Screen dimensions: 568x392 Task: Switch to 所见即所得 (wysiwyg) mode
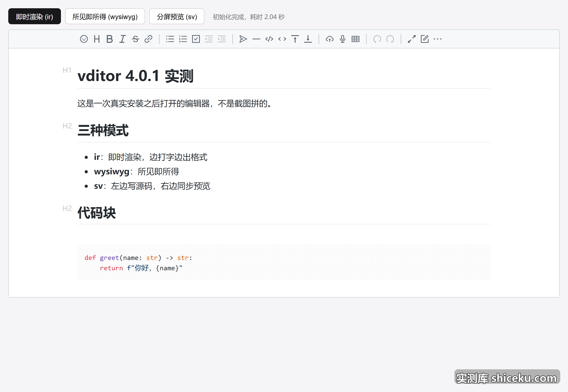point(105,17)
